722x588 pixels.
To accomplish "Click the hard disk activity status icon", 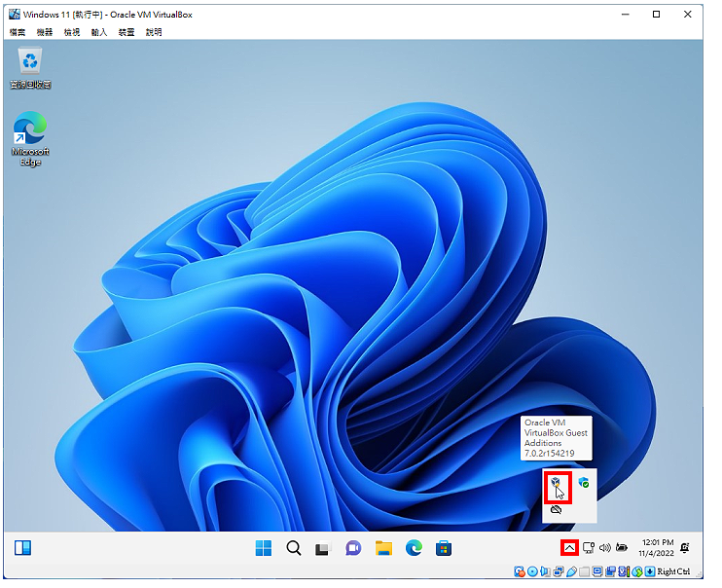I will [520, 571].
